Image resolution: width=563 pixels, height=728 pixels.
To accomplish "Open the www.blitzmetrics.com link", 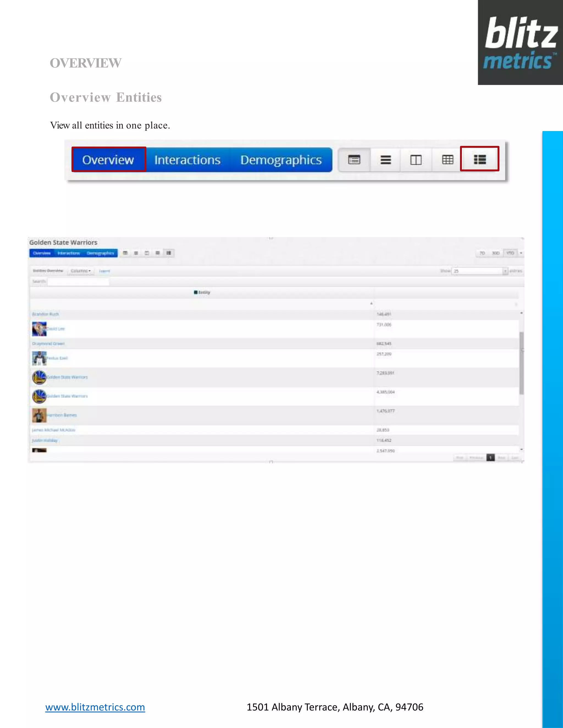I will pyautogui.click(x=95, y=707).
